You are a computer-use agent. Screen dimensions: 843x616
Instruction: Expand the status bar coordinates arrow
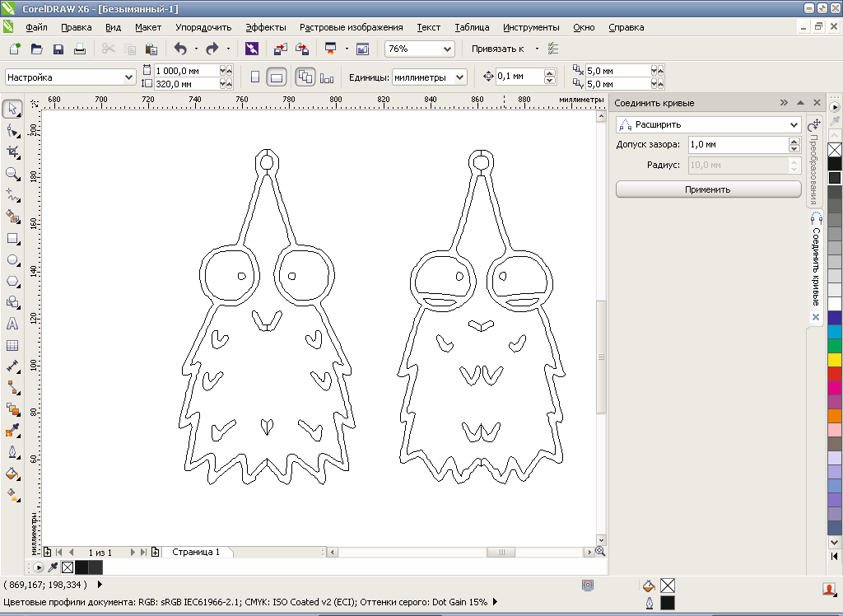click(100, 584)
